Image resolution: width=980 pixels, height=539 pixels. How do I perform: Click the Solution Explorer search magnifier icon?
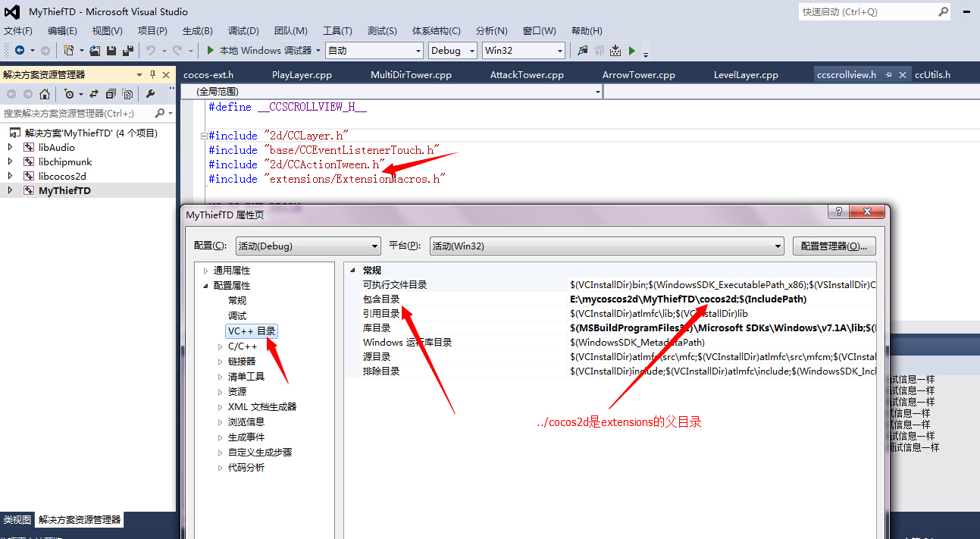coord(159,113)
